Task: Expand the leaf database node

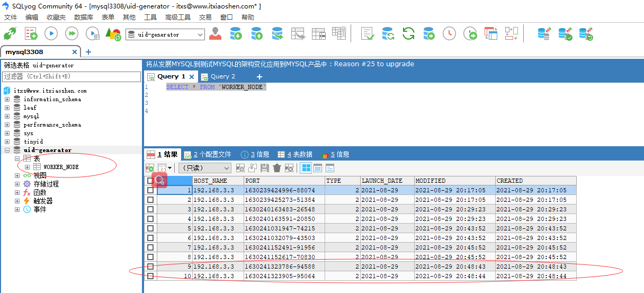Action: point(7,108)
